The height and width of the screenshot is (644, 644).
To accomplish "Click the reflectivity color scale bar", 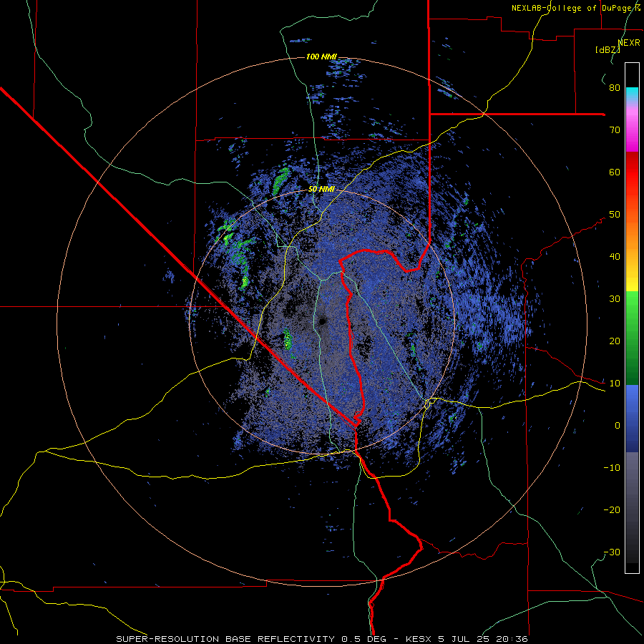I will tap(632, 318).
